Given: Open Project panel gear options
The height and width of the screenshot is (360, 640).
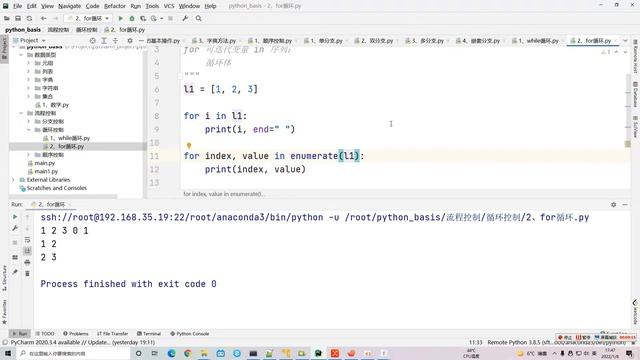Looking at the screenshot, I should pyautogui.click(x=130, y=40).
